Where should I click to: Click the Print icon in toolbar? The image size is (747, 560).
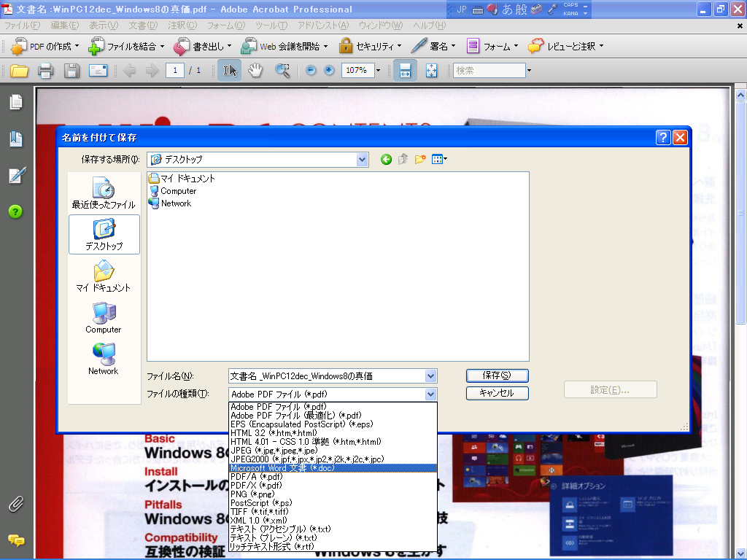[45, 71]
